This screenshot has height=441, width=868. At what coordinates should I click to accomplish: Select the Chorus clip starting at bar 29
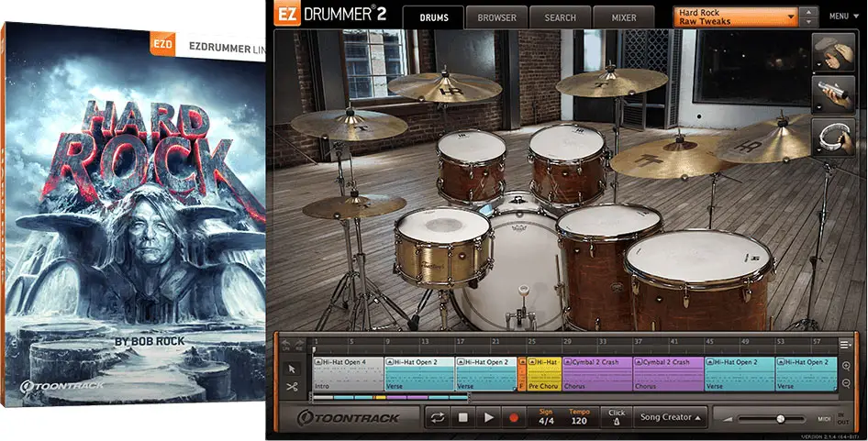(597, 374)
